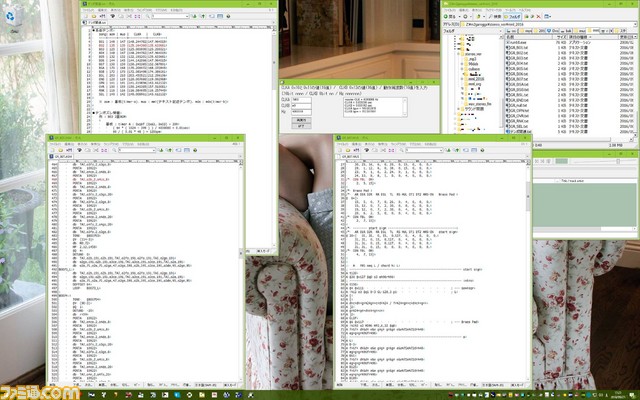Click round Help icon in GR_B07.ASM editor

(194, 150)
